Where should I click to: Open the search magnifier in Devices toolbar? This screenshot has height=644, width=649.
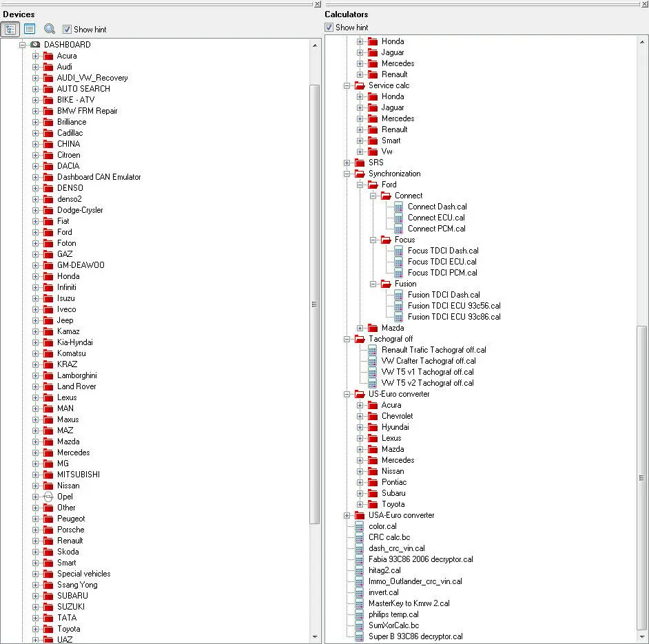click(x=49, y=29)
